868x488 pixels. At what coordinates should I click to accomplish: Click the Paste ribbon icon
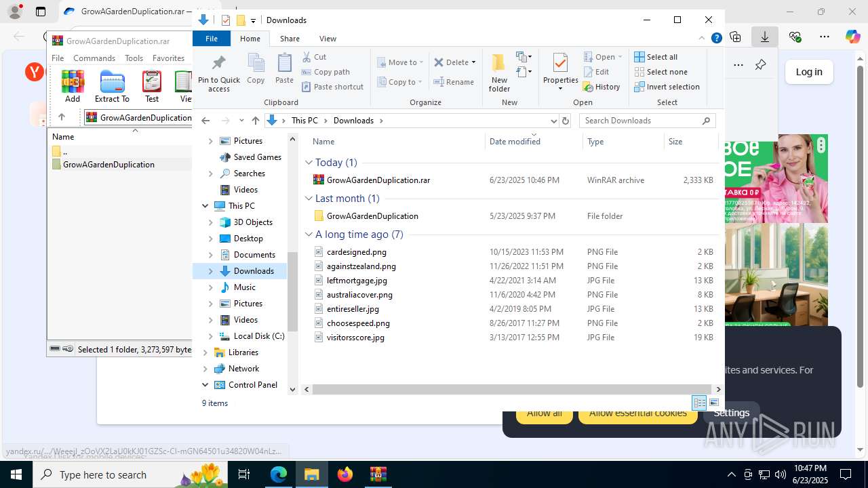[x=284, y=64]
